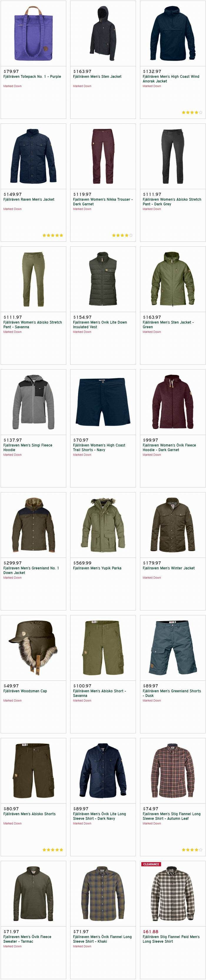206x980 pixels.
Task: Select the Yupik Parka product title
Action: click(97, 568)
